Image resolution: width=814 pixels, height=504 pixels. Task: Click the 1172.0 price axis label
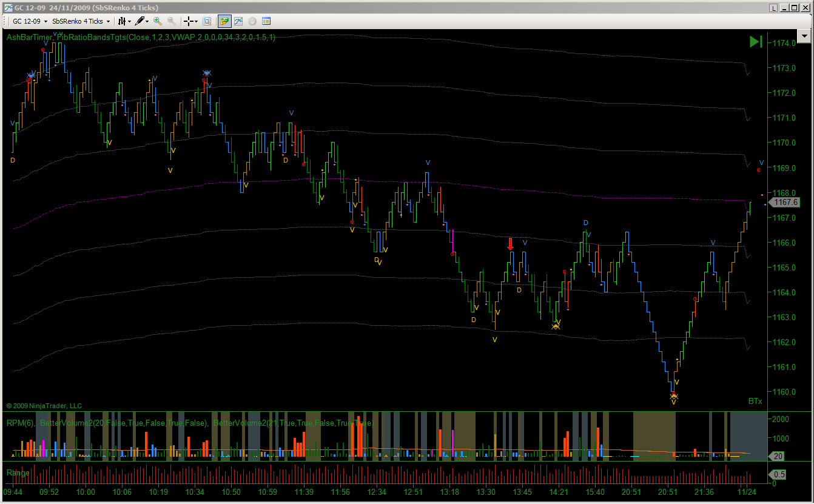784,93
